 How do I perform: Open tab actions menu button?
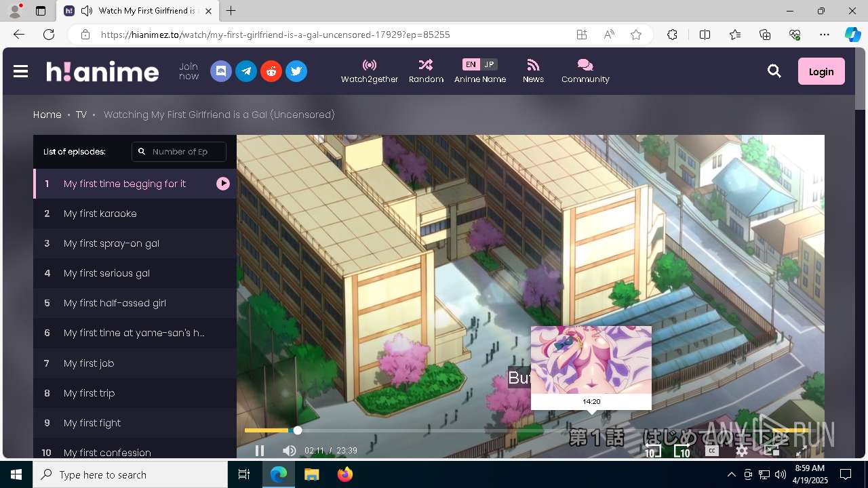click(x=41, y=11)
